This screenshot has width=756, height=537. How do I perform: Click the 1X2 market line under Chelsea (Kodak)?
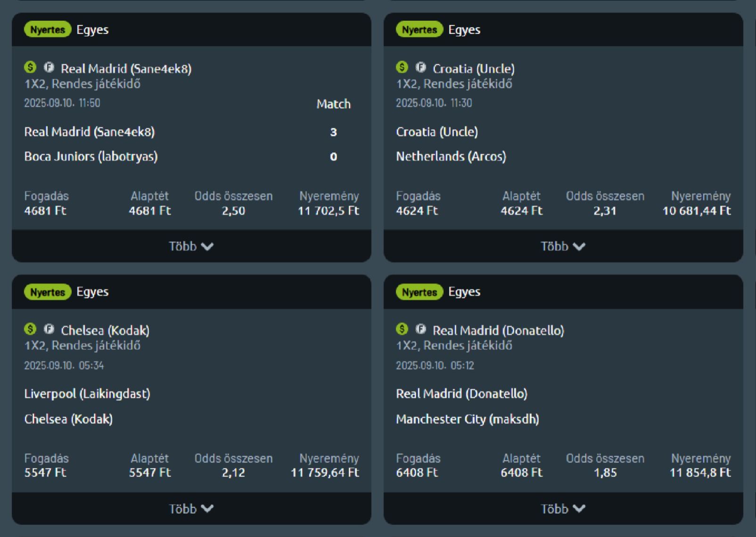click(82, 346)
